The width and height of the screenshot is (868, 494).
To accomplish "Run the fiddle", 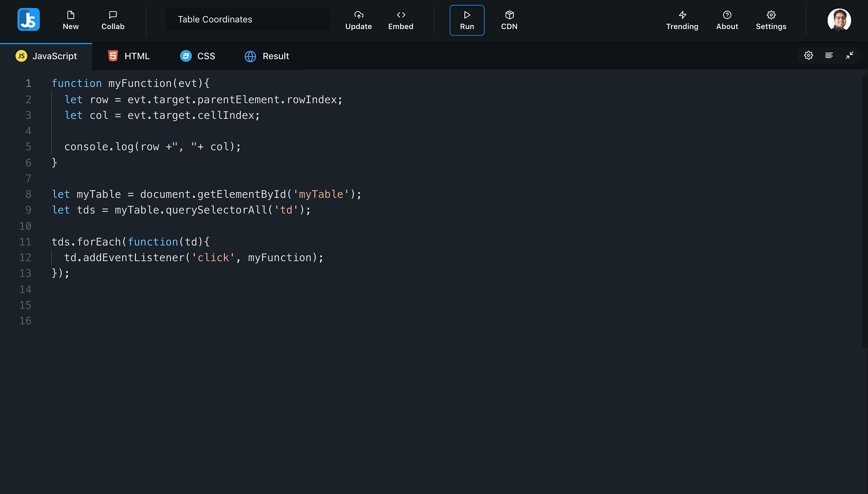I will [x=467, y=20].
